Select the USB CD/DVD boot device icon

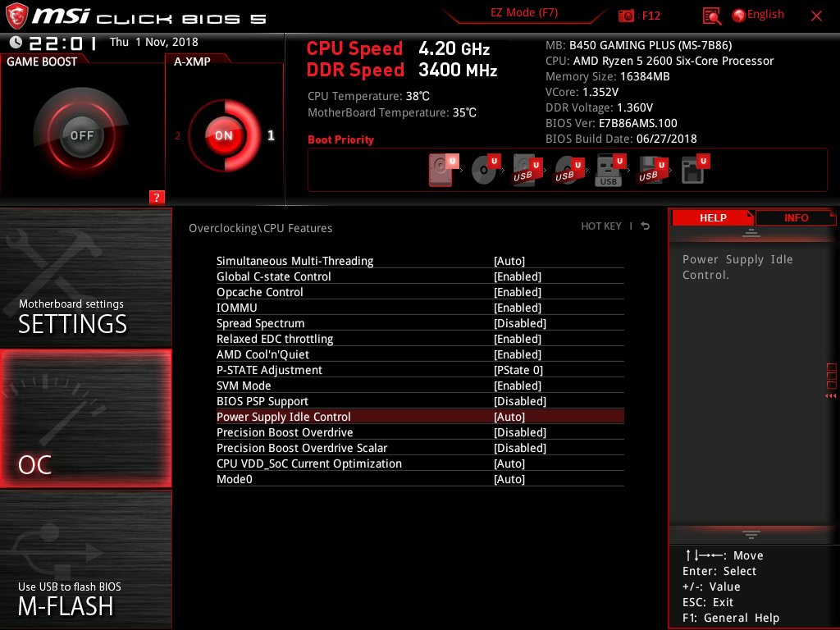(x=569, y=170)
